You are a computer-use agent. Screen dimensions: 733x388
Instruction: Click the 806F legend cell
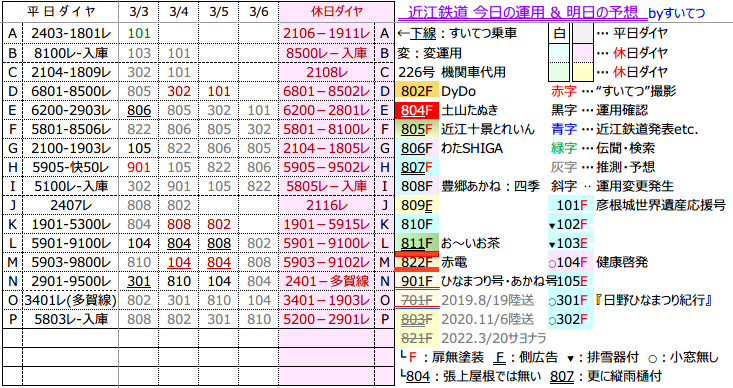click(417, 148)
